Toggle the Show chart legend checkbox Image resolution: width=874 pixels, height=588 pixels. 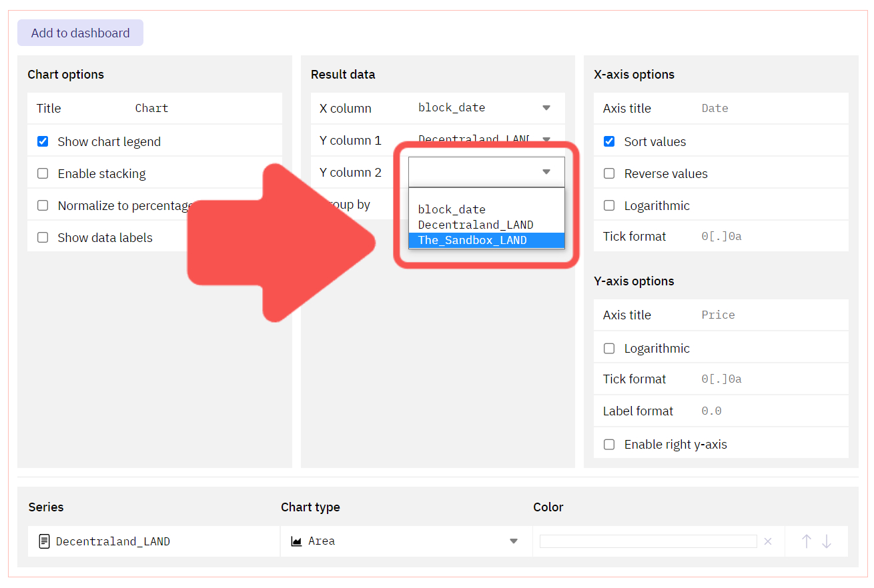click(x=43, y=141)
